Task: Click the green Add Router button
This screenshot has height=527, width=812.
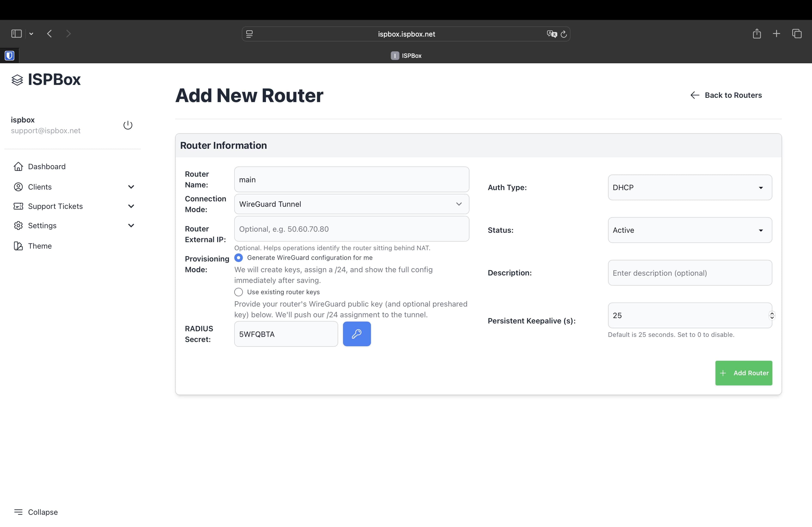Action: click(x=743, y=373)
